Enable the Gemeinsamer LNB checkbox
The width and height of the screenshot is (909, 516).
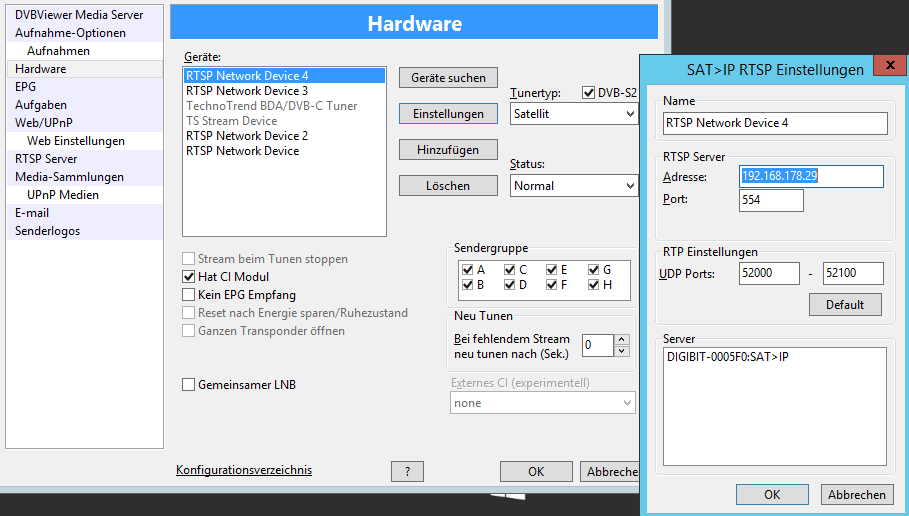pyautogui.click(x=189, y=385)
